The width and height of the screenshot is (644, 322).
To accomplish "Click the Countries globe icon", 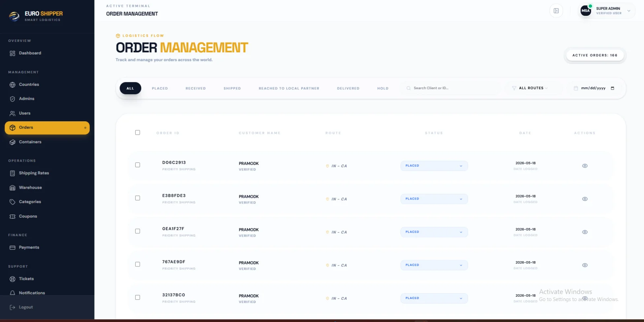I will coord(12,85).
